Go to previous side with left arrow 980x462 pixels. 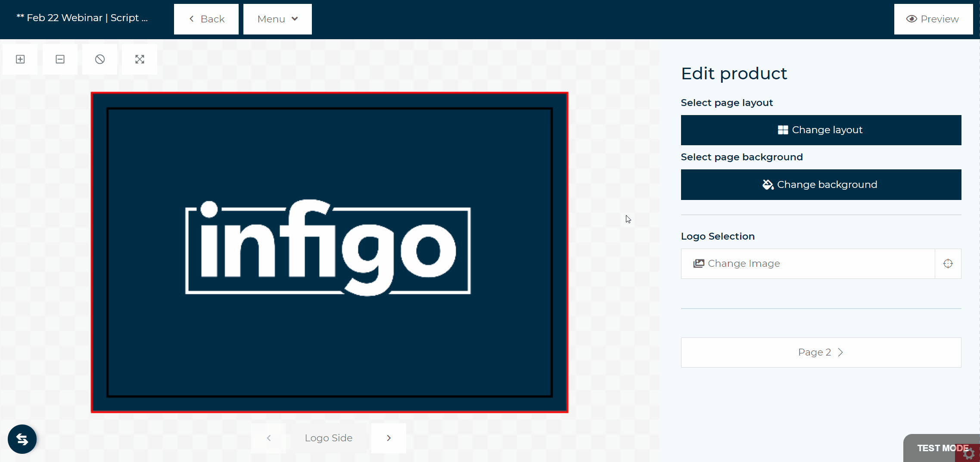[269, 438]
